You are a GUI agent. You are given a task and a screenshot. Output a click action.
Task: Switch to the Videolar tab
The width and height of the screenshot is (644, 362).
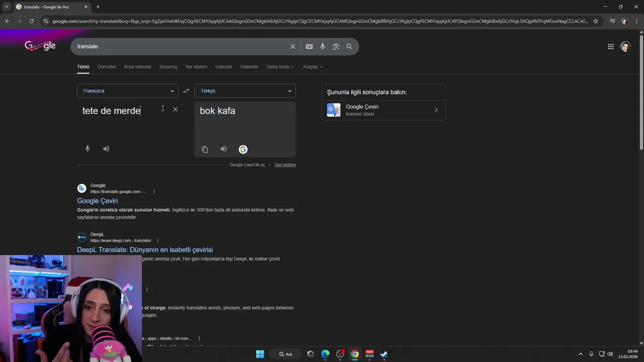click(x=223, y=67)
